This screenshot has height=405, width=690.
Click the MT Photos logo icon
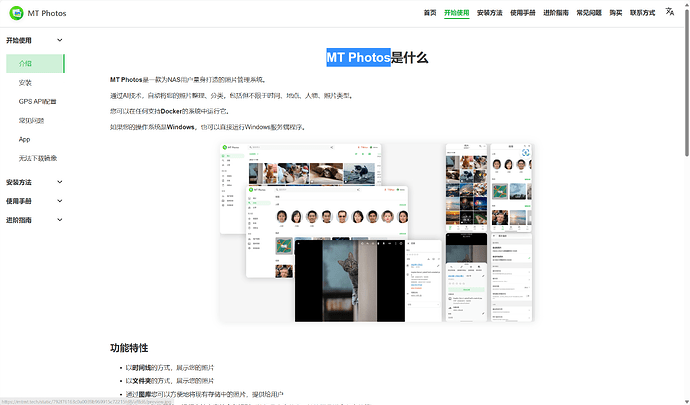coord(17,13)
